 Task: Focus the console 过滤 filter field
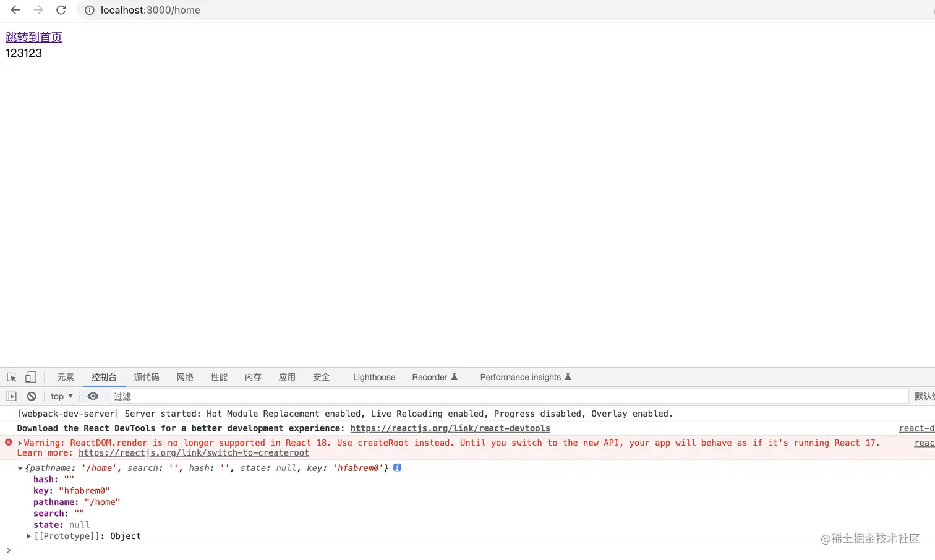click(x=510, y=396)
